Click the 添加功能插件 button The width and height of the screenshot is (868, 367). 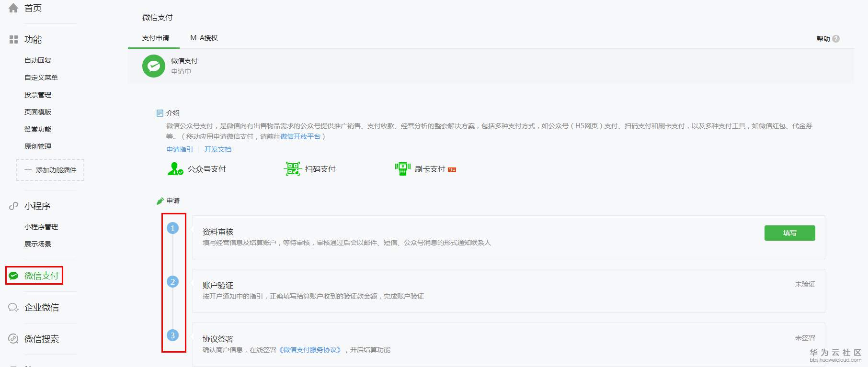click(50, 170)
